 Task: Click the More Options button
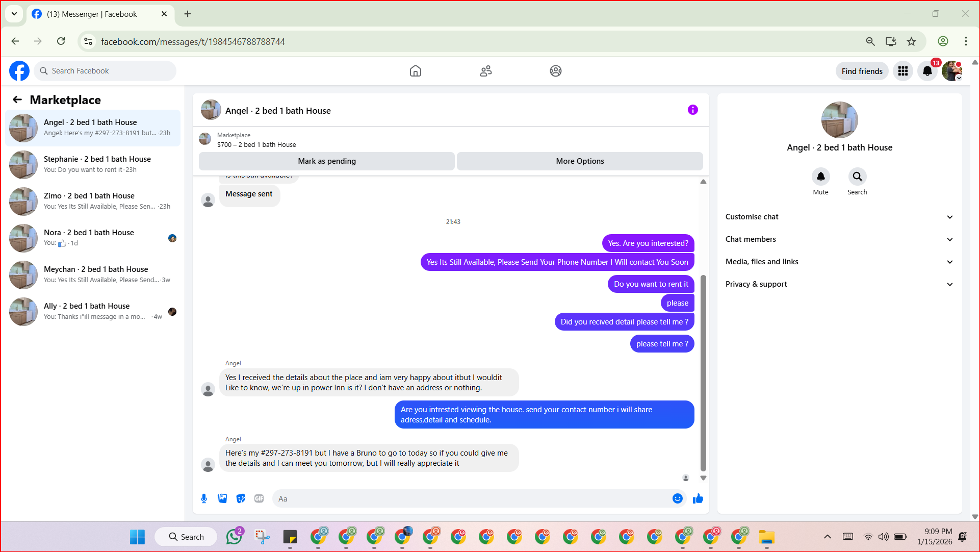pyautogui.click(x=580, y=161)
